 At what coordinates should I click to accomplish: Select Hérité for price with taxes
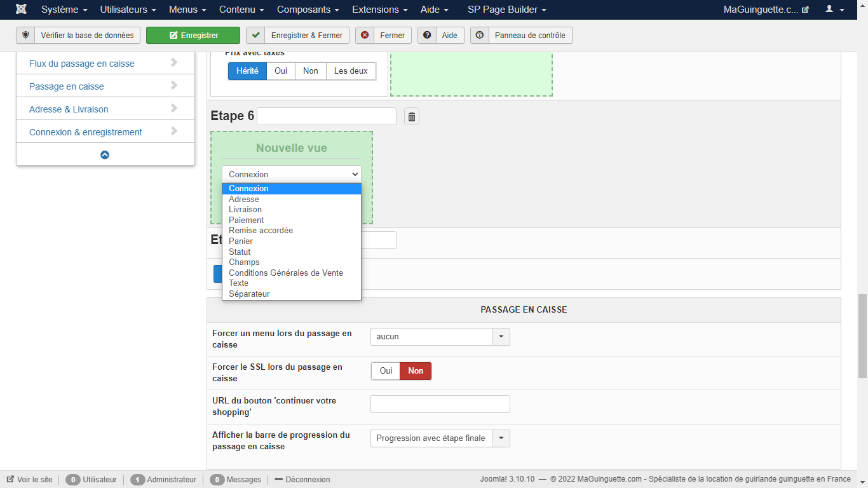(x=247, y=71)
